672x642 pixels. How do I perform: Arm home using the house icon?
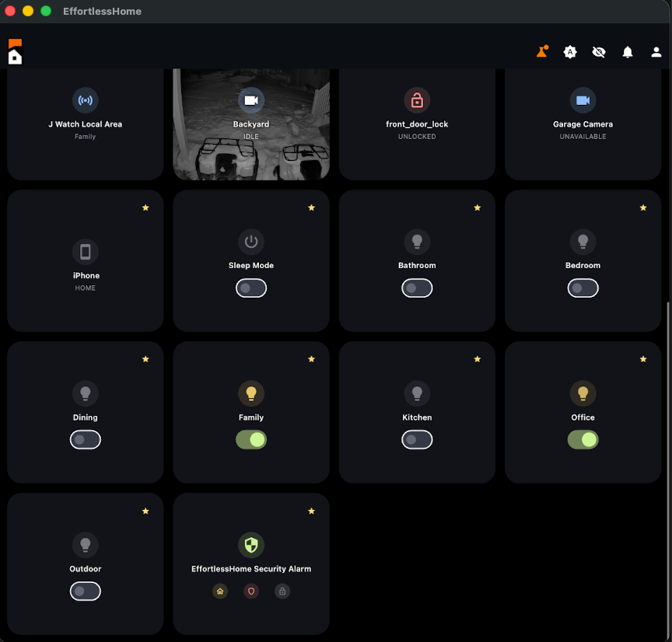(220, 591)
